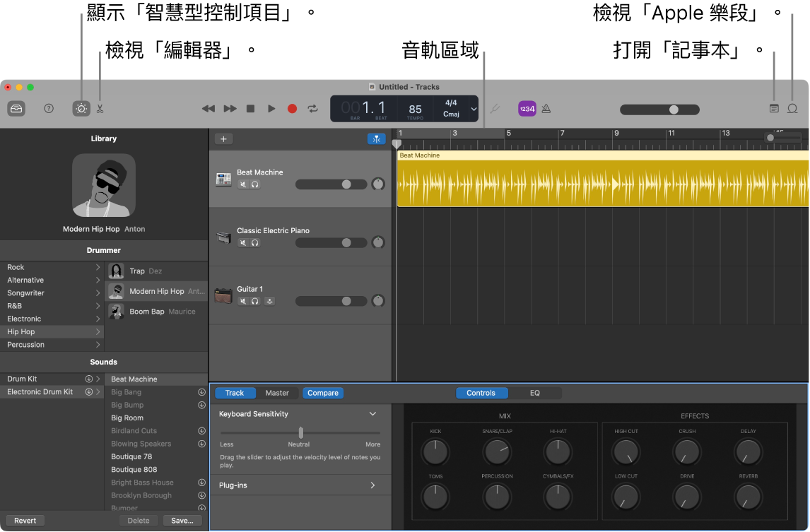Open the count-in 1234 control
The width and height of the screenshot is (810, 532).
pos(527,108)
